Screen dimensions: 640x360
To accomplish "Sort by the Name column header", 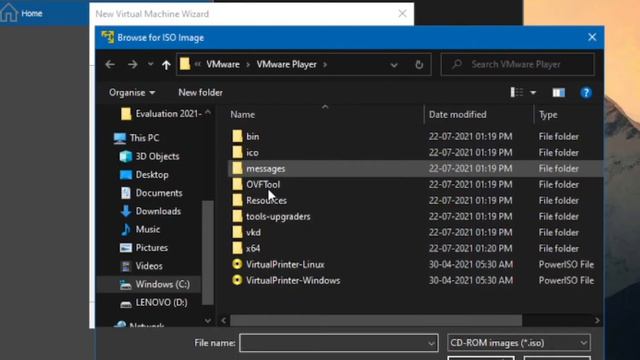I will (242, 115).
